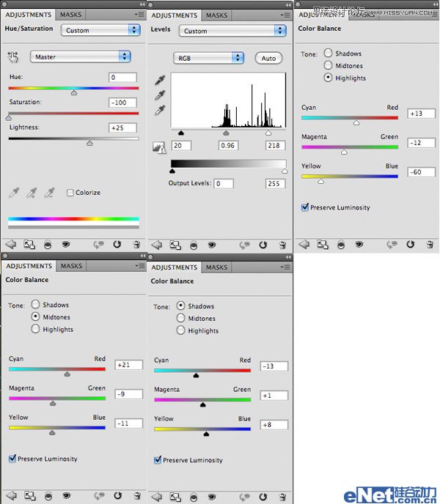
Task: Click the histogram warning icon in Levels
Action: (158, 147)
